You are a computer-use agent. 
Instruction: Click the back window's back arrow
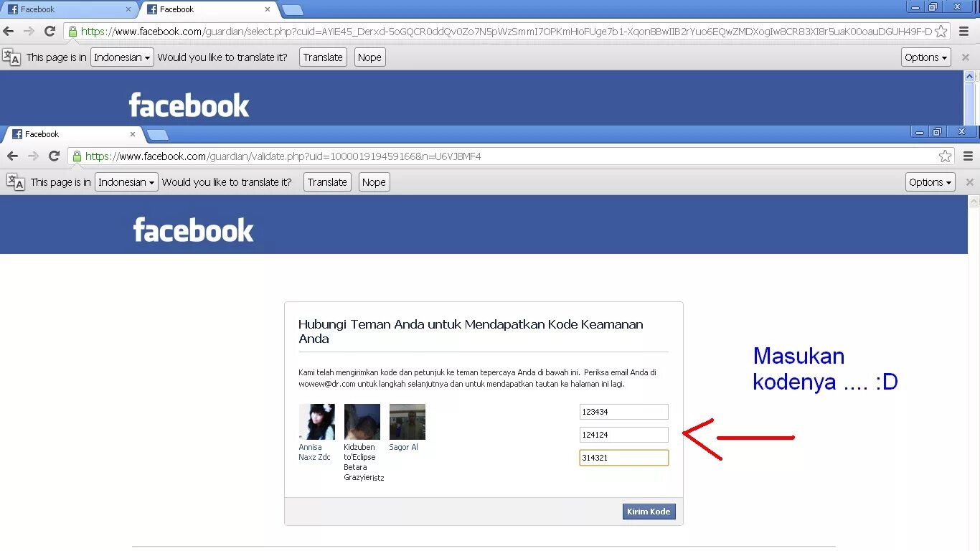point(9,32)
